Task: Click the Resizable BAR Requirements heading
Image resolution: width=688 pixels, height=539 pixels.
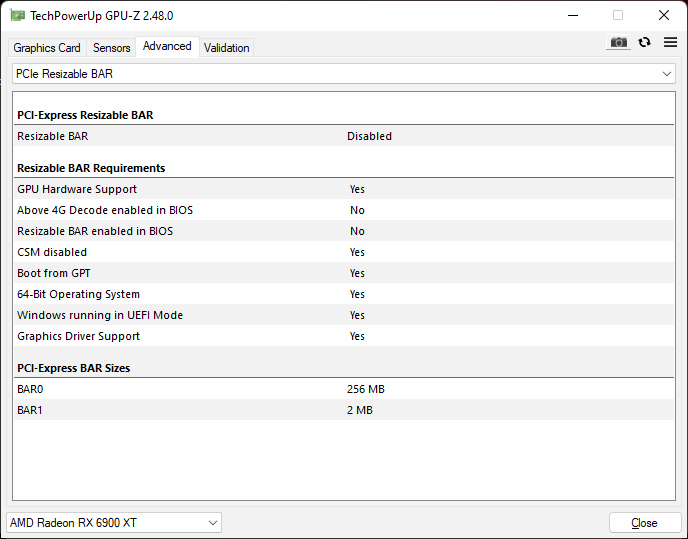Action: point(91,168)
